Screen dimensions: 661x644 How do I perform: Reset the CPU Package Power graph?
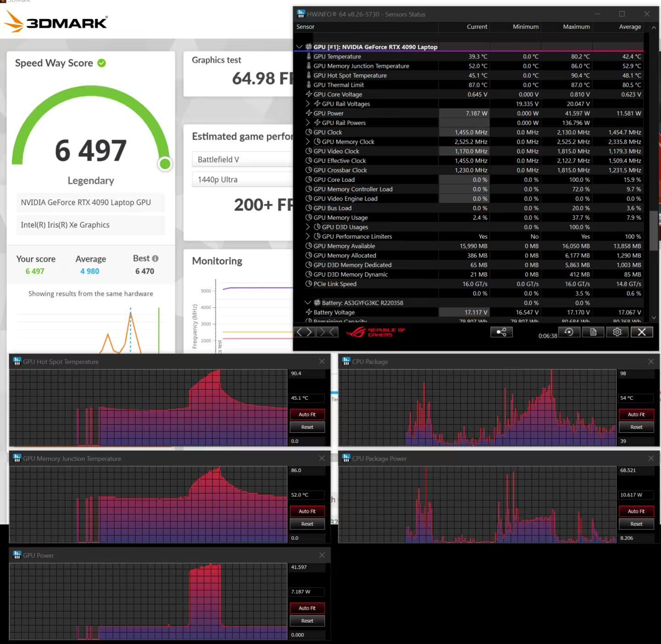[636, 524]
